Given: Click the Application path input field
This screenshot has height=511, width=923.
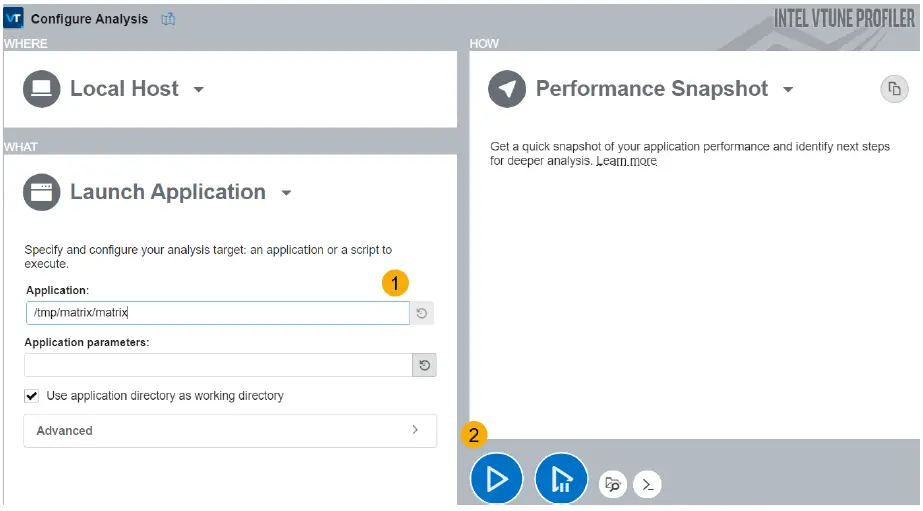Looking at the screenshot, I should click(x=217, y=313).
